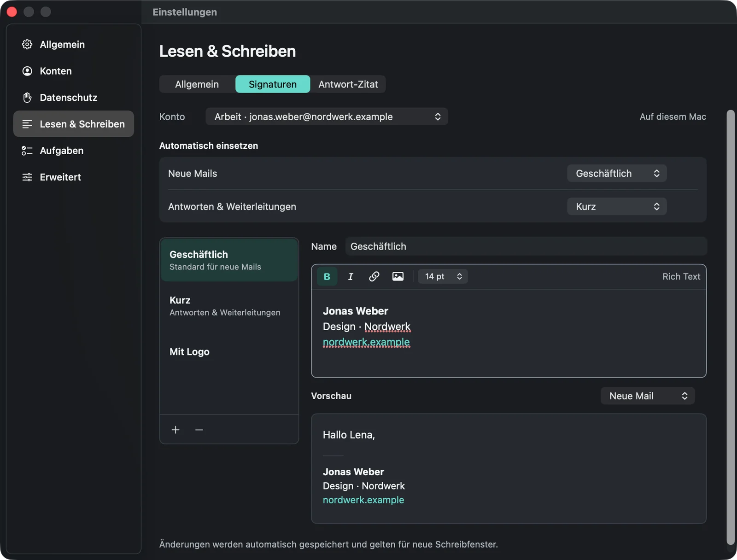Viewport: 737px width, 560px height.
Task: Select the Geschäftlich signature in the list
Action: click(229, 260)
